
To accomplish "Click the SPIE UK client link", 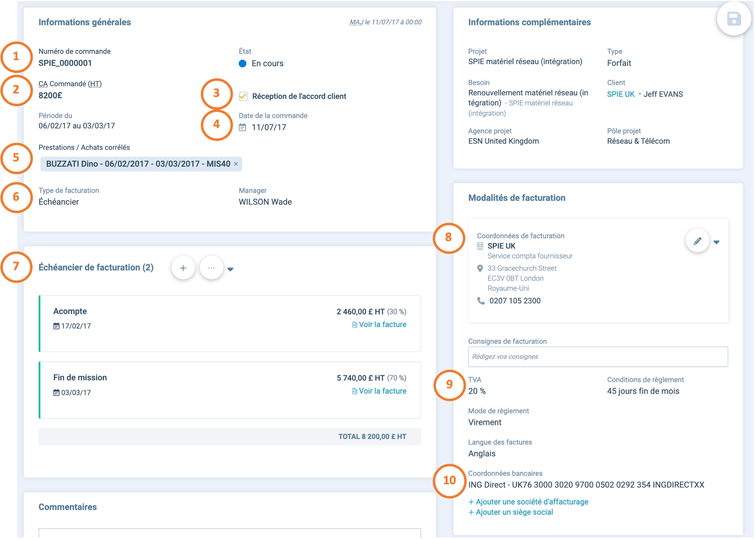I will click(x=620, y=94).
